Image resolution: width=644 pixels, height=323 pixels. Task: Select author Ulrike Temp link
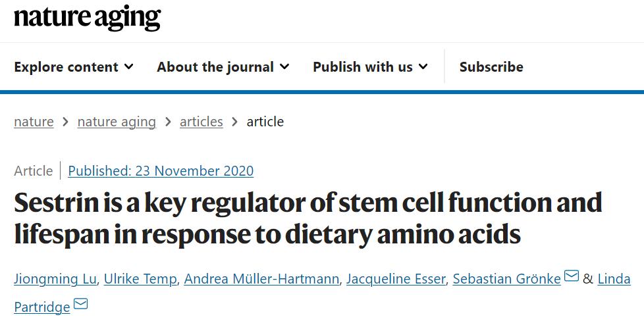click(140, 279)
